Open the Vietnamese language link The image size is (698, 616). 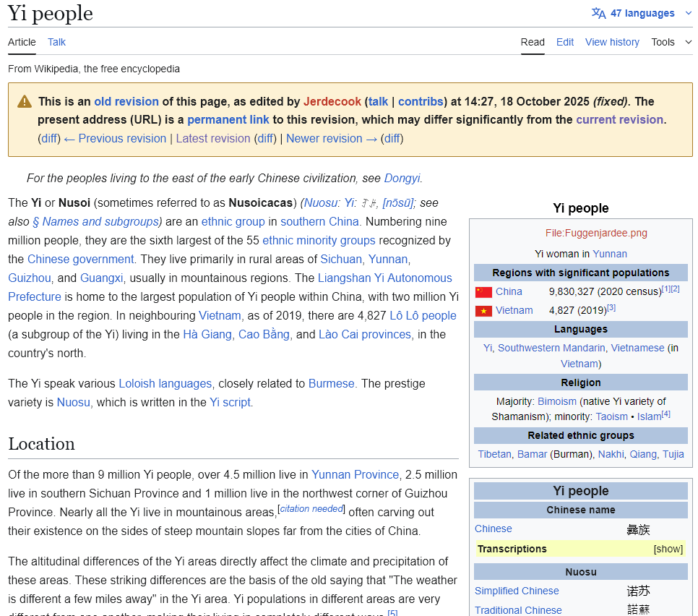(637, 348)
